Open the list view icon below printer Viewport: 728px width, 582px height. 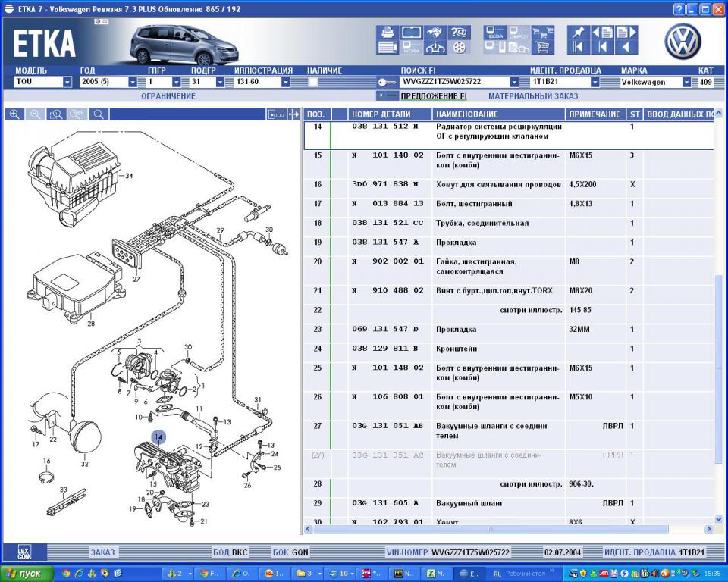pyautogui.click(x=388, y=47)
